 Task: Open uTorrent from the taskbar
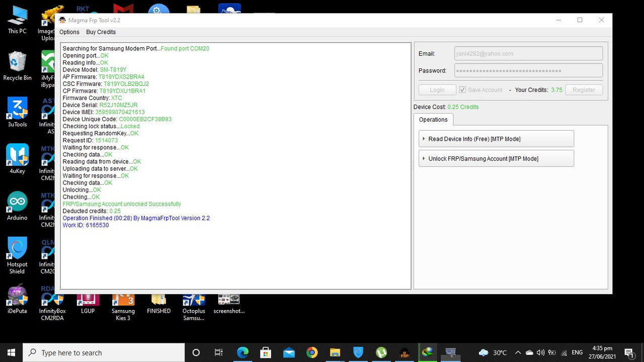381,352
